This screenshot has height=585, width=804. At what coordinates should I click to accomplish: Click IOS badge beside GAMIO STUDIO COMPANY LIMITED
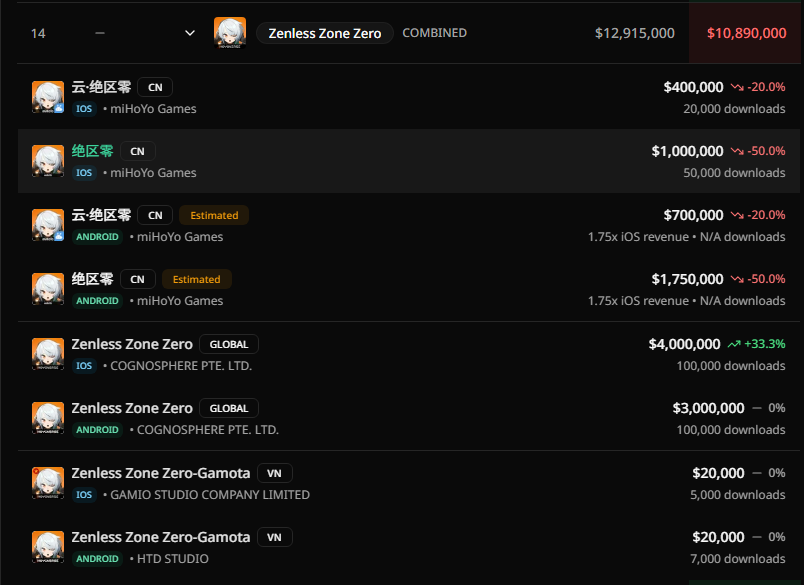pos(84,495)
